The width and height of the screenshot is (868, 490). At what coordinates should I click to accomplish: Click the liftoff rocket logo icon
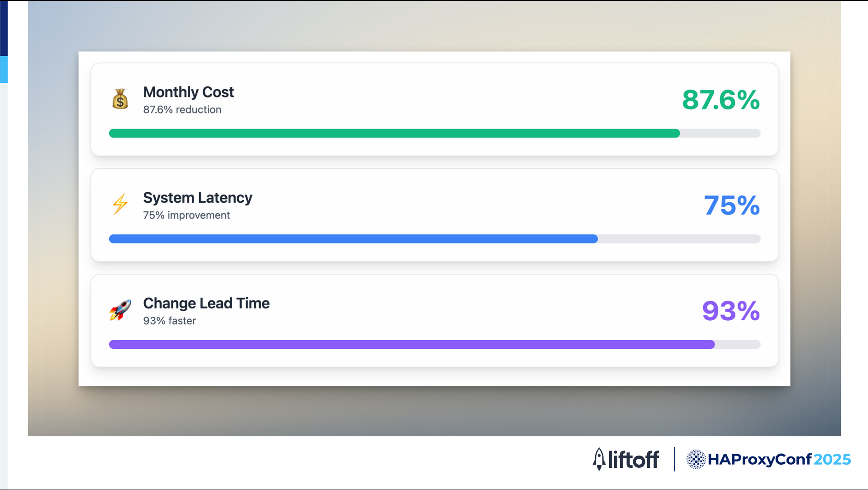click(x=599, y=459)
